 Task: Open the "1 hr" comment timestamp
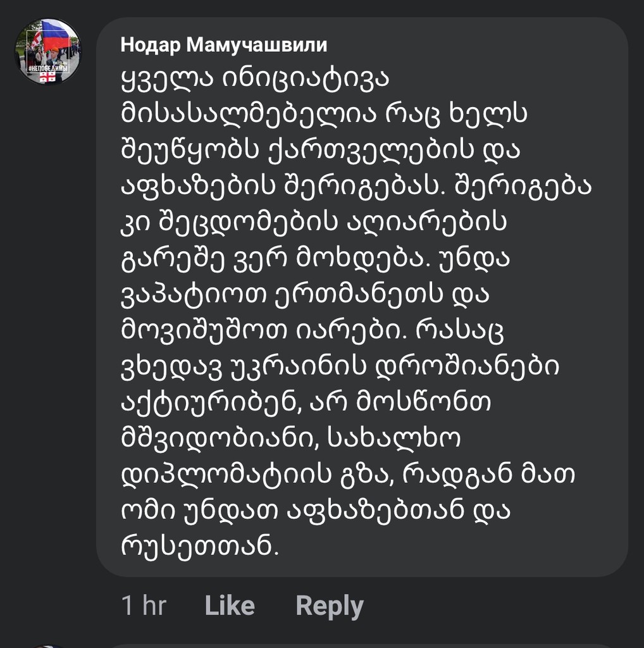[x=144, y=606]
